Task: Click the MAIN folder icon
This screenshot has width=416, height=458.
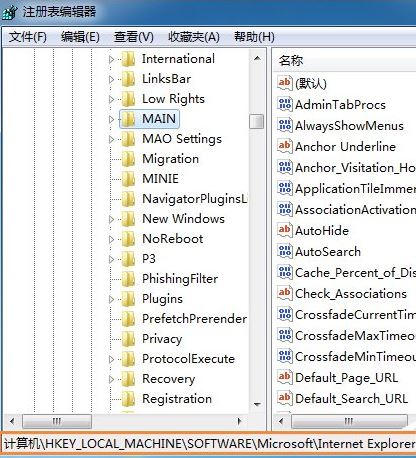Action: point(128,119)
